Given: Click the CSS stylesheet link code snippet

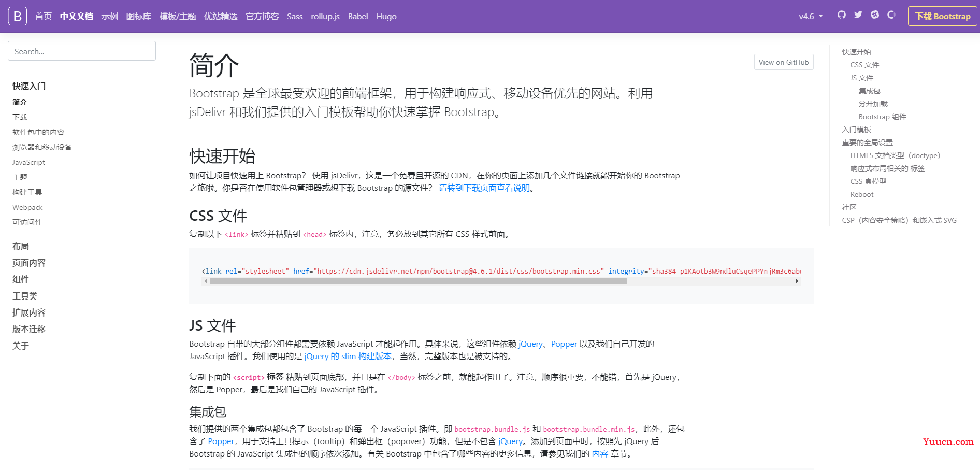Looking at the screenshot, I should pyautogui.click(x=501, y=271).
